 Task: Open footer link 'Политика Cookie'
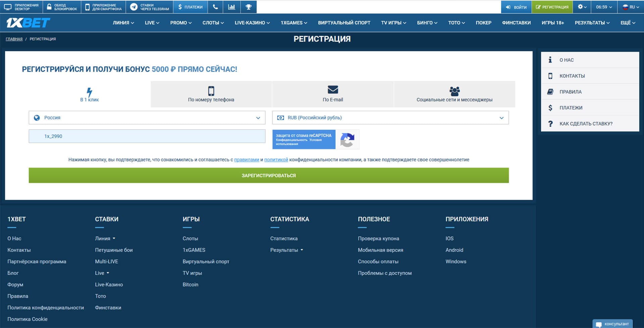tap(28, 319)
